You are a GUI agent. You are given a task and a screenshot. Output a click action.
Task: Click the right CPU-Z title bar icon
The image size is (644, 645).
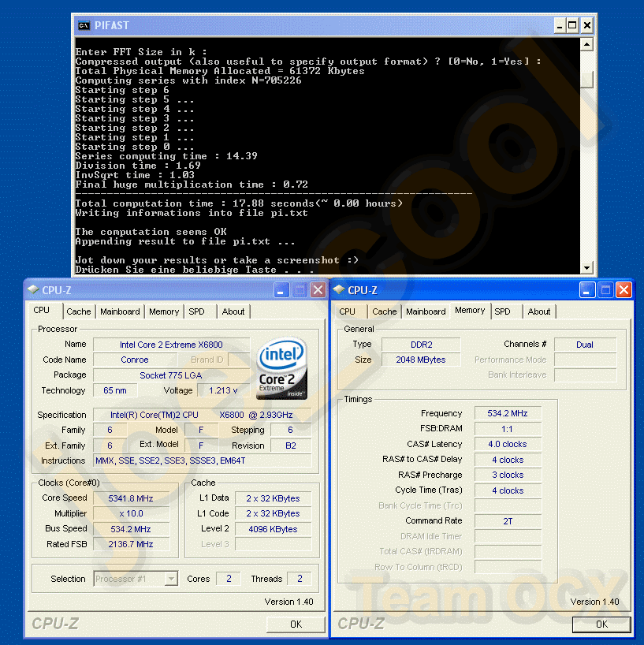tap(339, 289)
